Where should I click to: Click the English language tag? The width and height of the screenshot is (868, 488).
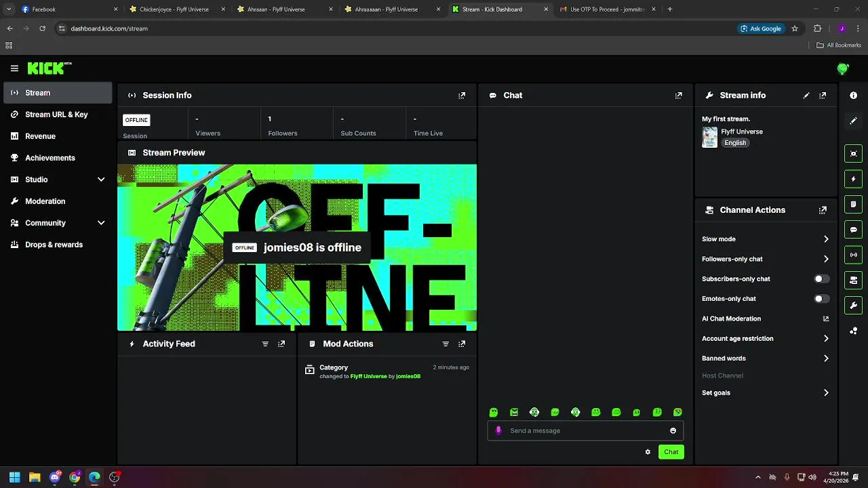point(735,143)
